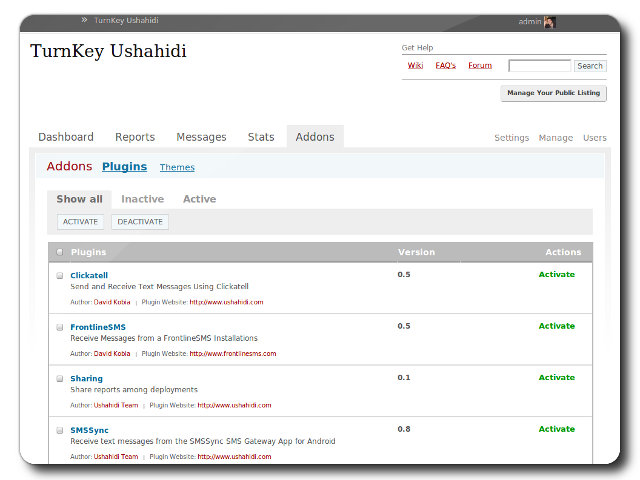
Task: Go to the Messages tab
Action: click(x=201, y=137)
